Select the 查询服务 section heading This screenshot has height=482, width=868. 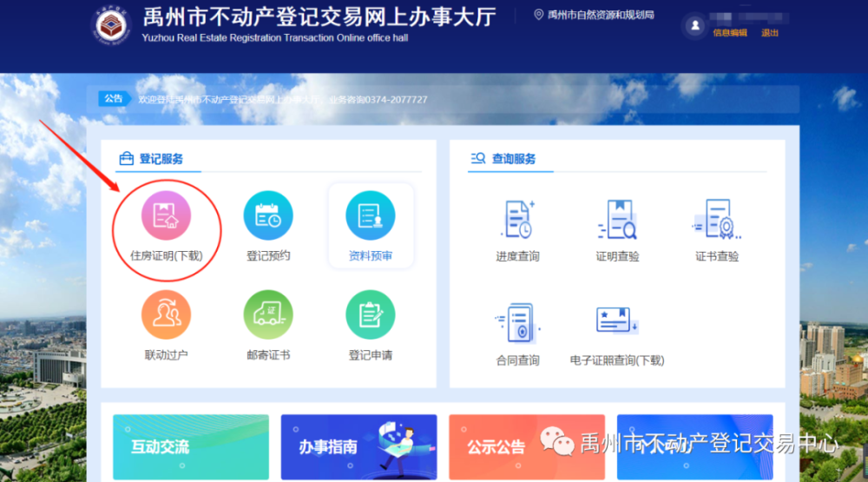pyautogui.click(x=514, y=159)
